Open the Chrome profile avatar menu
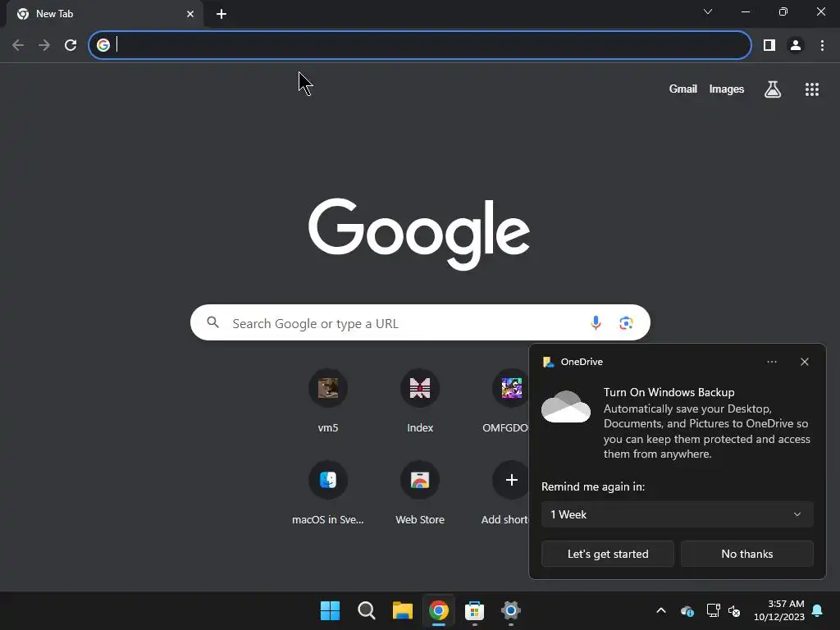840x630 pixels. click(796, 45)
